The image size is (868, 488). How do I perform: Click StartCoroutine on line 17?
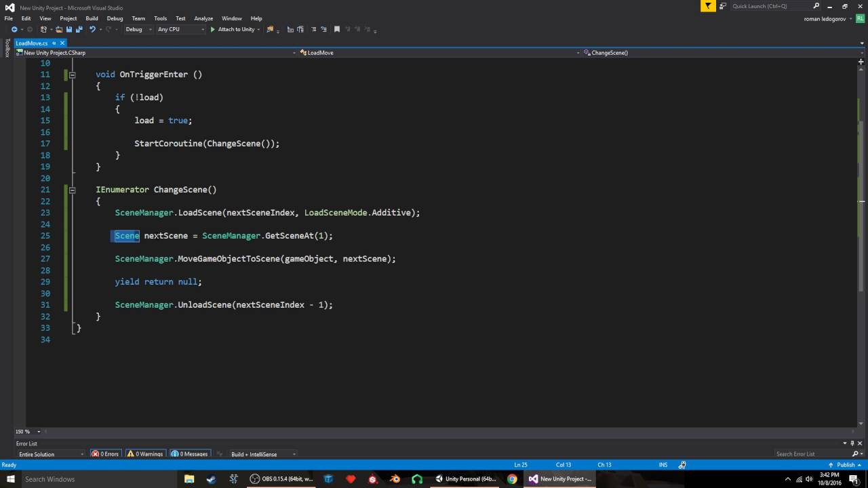coord(168,144)
